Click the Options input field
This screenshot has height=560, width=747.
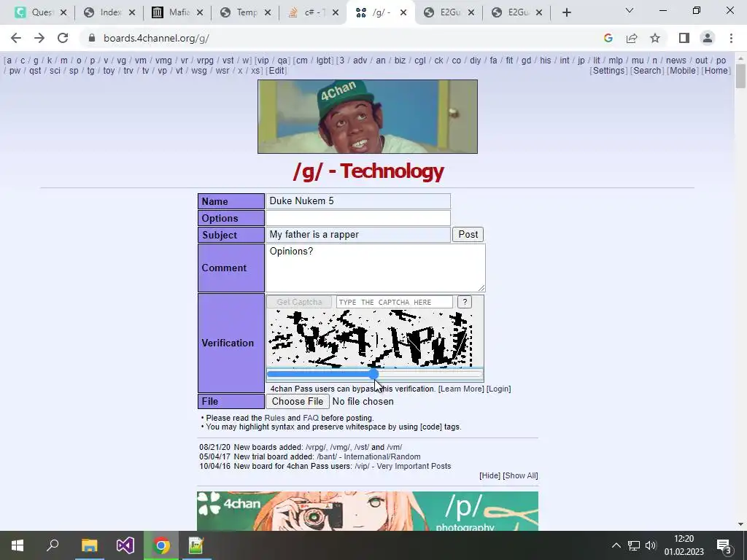coord(357,218)
